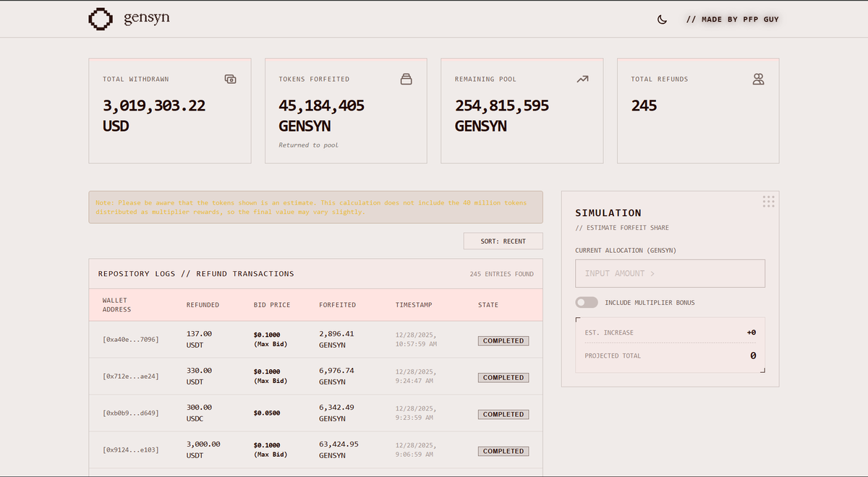Click the 45,184,405 GENSYN forfeited value

(322, 116)
